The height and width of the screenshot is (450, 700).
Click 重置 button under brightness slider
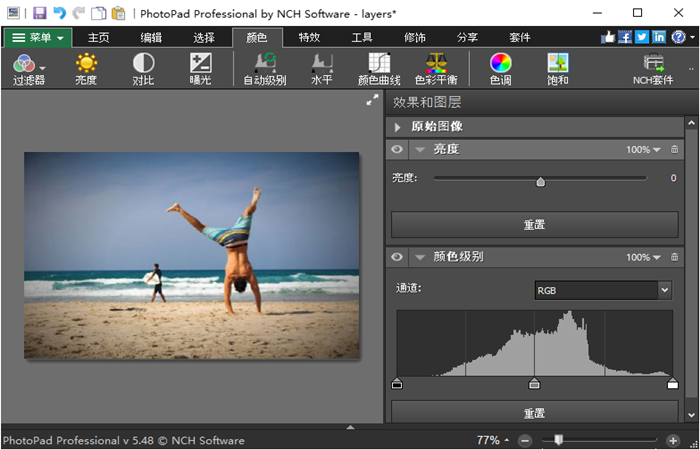pos(534,225)
